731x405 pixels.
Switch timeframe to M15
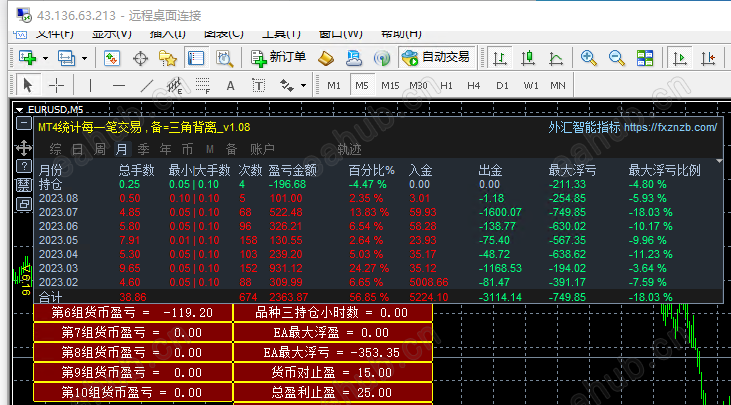(390, 86)
